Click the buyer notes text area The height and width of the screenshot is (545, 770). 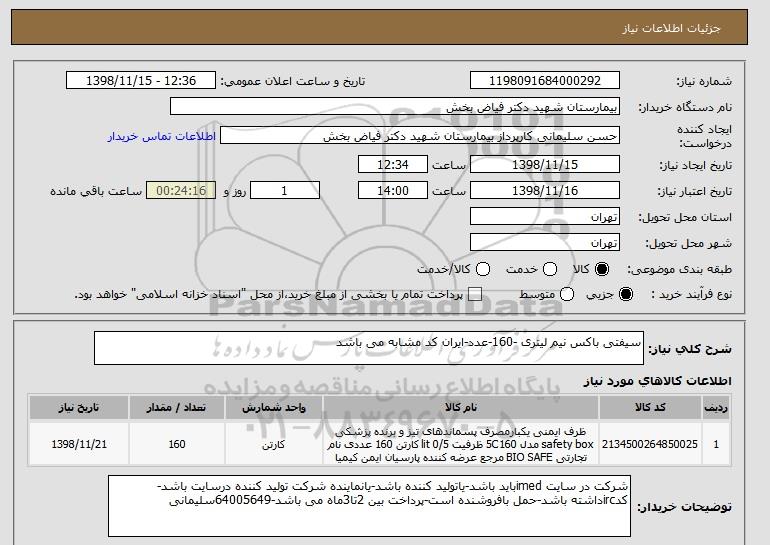pyautogui.click(x=369, y=506)
